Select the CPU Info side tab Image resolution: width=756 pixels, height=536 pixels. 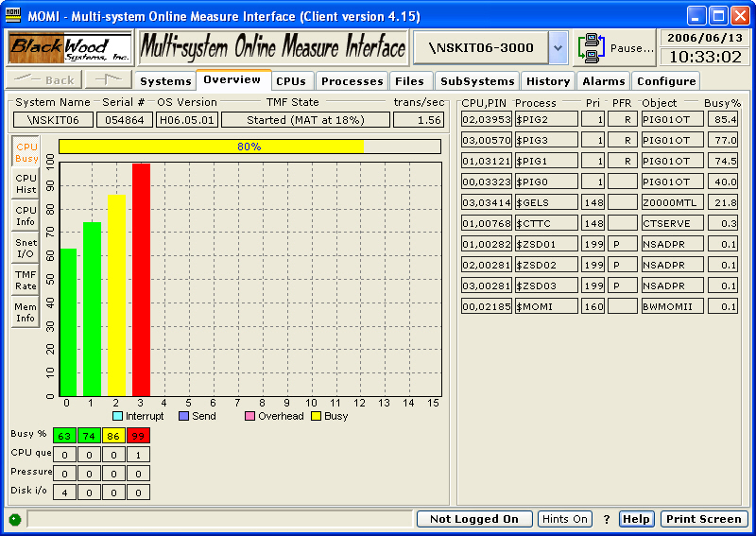click(26, 216)
